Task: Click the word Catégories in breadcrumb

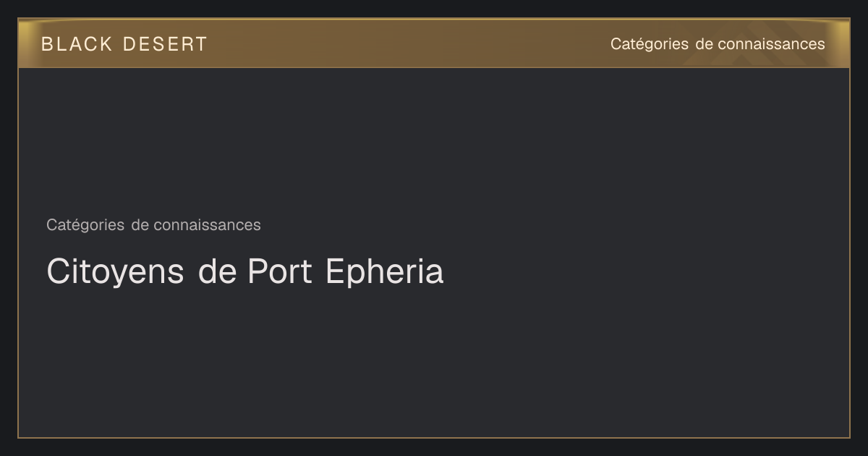Action: click(85, 225)
